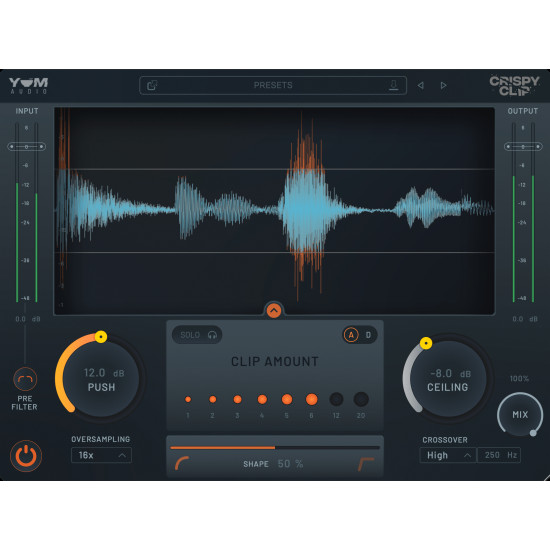
Task: Toggle the SOLO headphones button
Action: pos(197,335)
